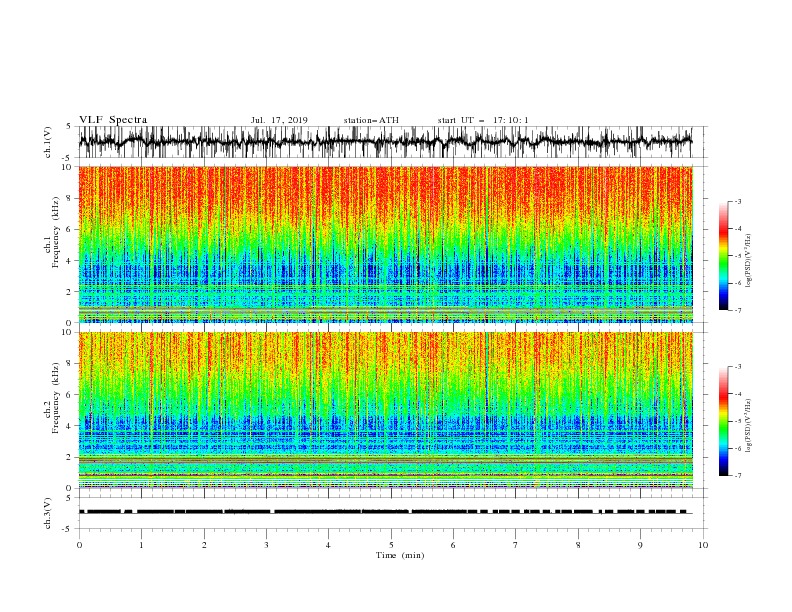Click the ch.1 spectrogram colorbar

click(x=723, y=256)
